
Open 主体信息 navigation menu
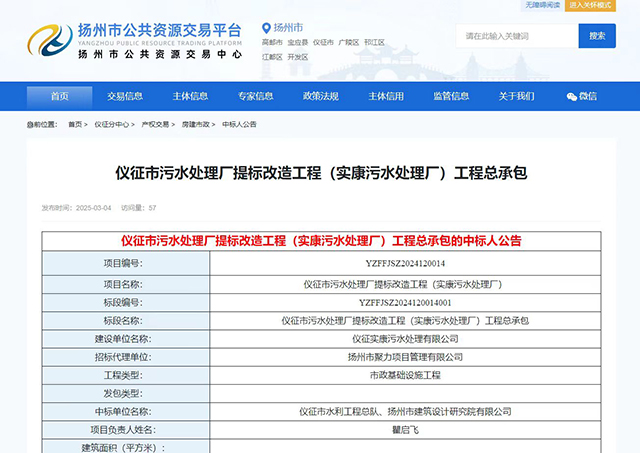click(x=190, y=96)
